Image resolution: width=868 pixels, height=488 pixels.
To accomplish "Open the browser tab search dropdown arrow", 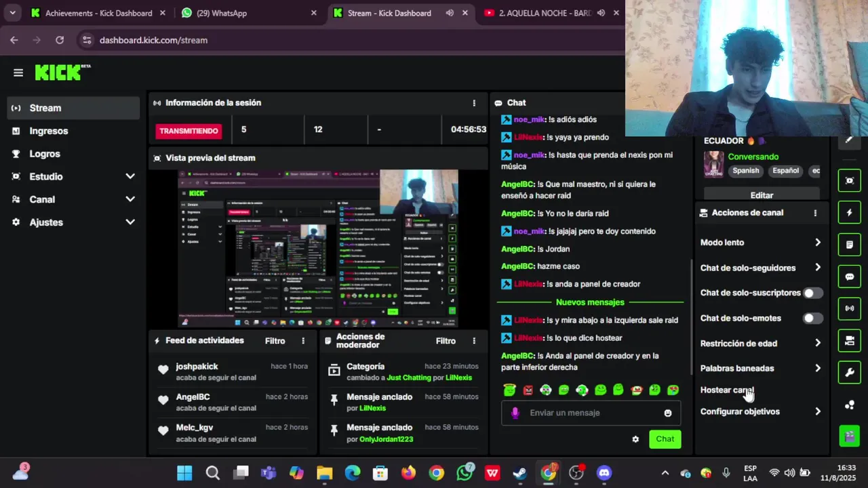I will (x=13, y=13).
